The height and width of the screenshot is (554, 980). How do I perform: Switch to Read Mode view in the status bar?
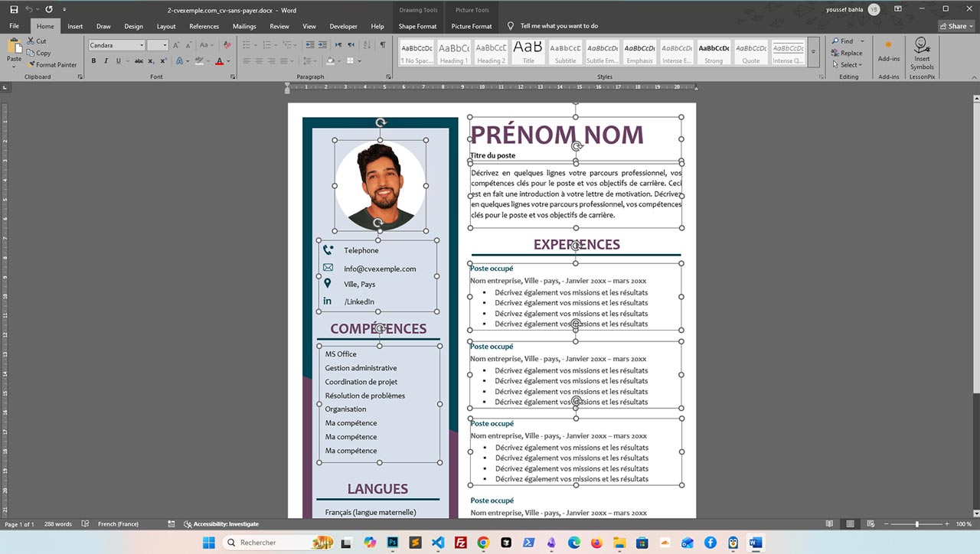pyautogui.click(x=830, y=524)
